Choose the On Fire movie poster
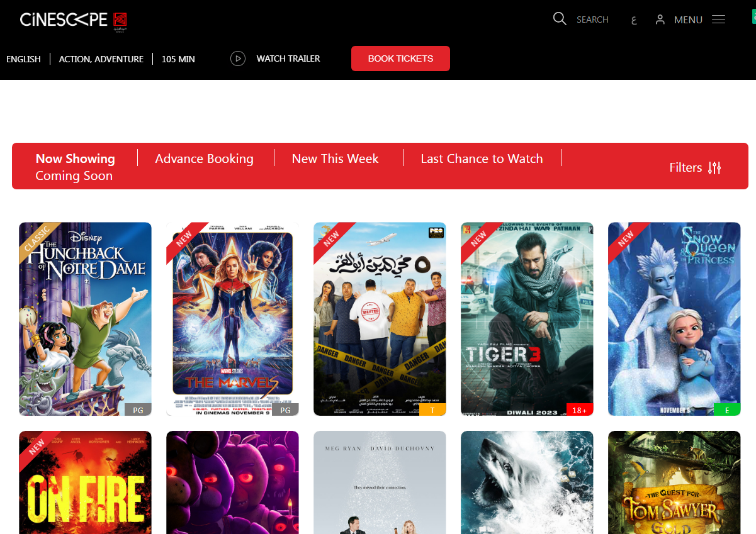756x534 pixels. tap(85, 482)
